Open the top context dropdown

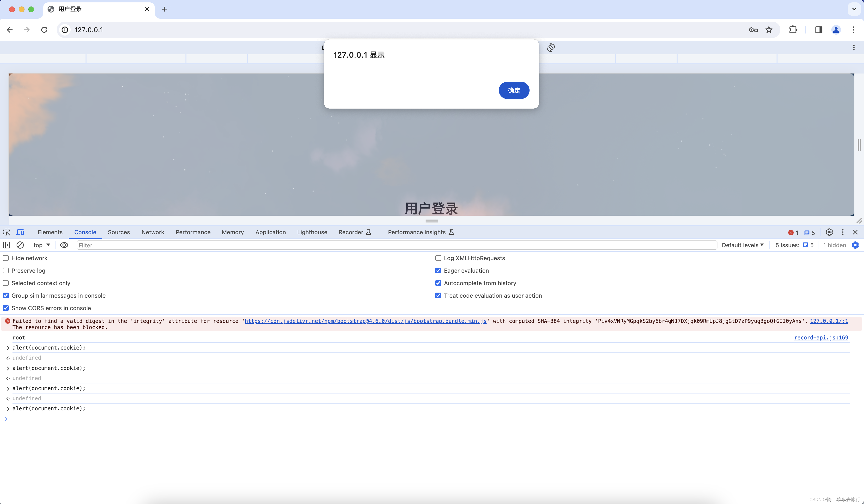pyautogui.click(x=42, y=245)
